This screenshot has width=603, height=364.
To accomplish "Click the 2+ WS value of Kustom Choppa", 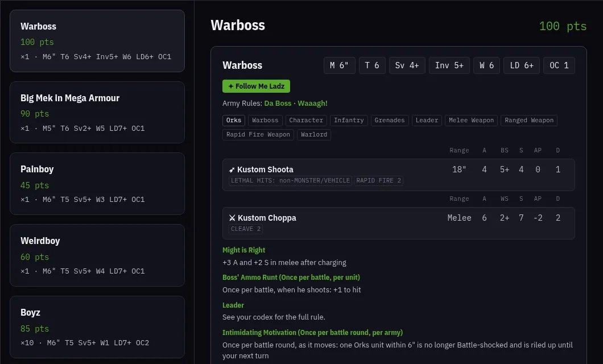I will point(505,218).
